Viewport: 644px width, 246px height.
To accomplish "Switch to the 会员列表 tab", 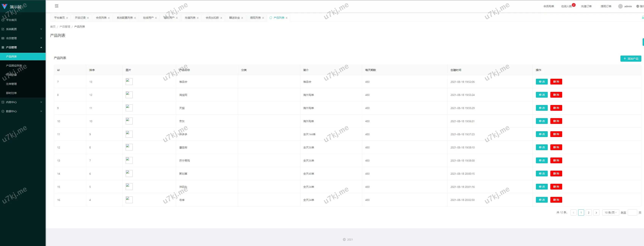I will tap(101, 18).
